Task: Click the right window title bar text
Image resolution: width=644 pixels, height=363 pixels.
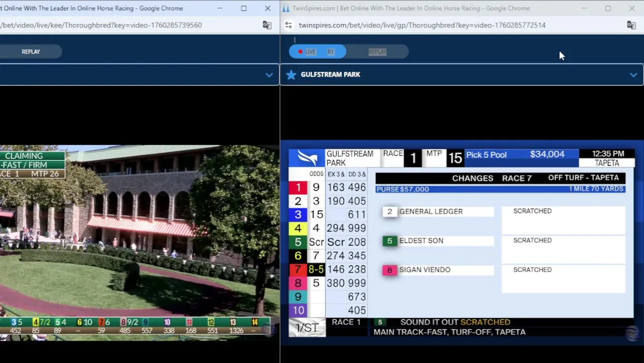Action: coord(411,8)
